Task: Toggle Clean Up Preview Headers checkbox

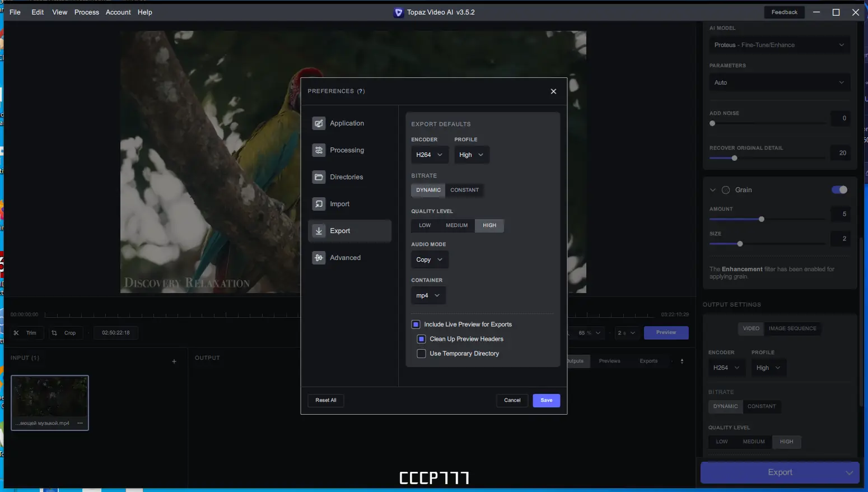Action: pyautogui.click(x=422, y=339)
